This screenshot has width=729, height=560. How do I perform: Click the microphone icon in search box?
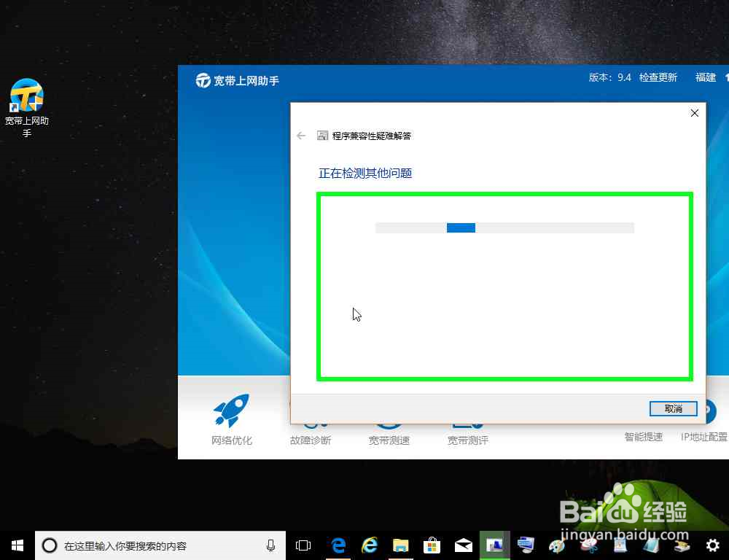(x=270, y=545)
